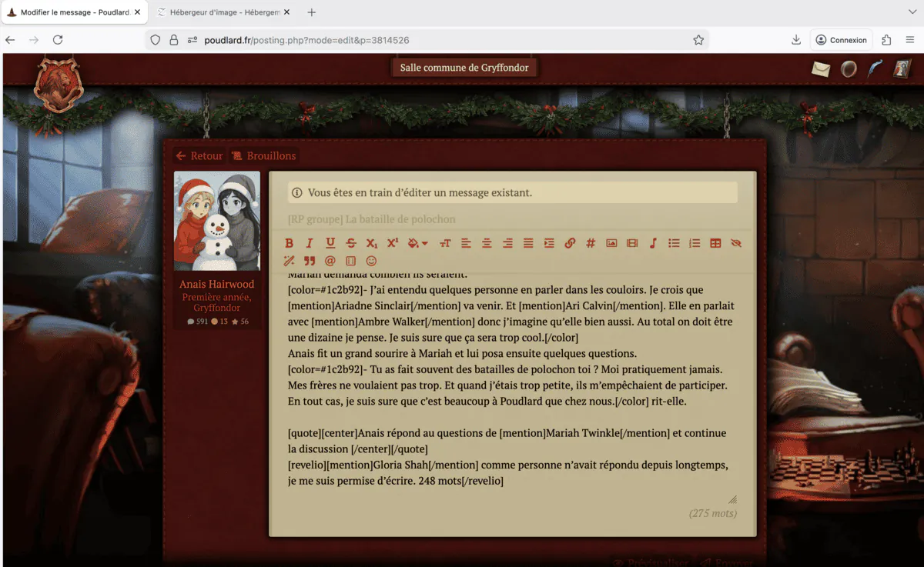Click the indent icon

click(x=549, y=243)
